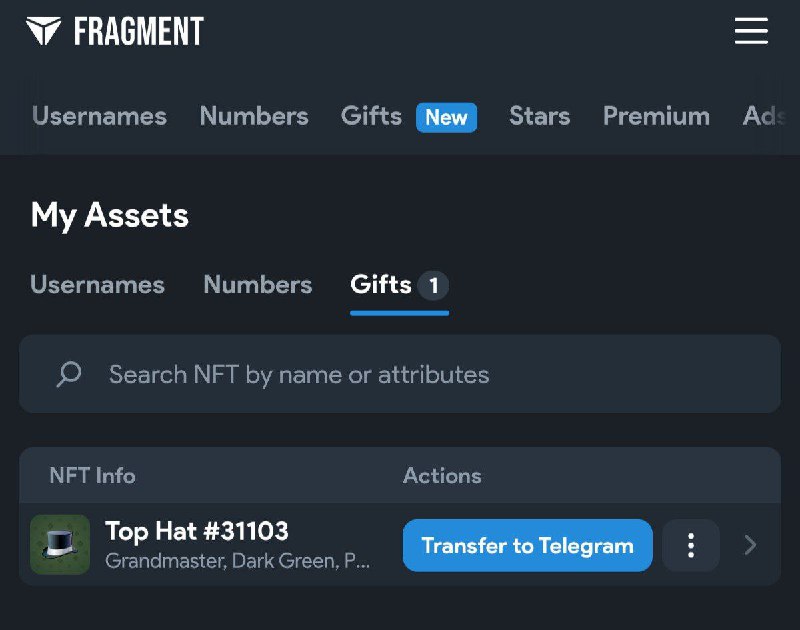Open Premium in top navigation
This screenshot has height=630, width=800.
pyautogui.click(x=656, y=116)
